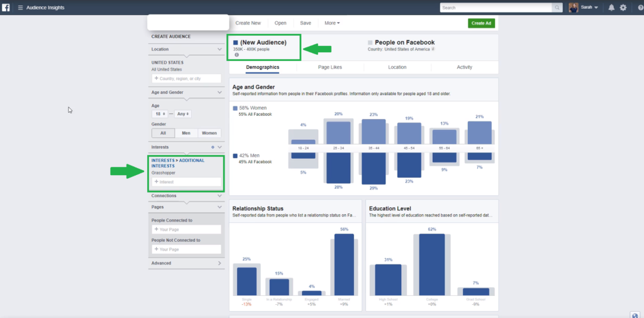Expand the Connections section

219,196
